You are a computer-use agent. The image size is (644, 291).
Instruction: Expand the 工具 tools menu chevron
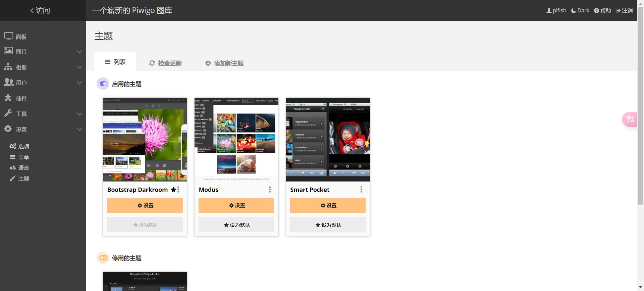79,114
